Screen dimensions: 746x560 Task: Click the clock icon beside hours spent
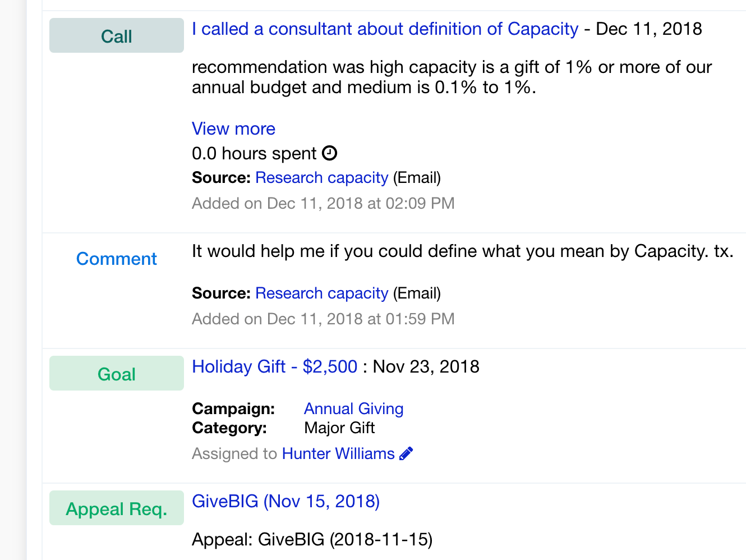coord(330,153)
